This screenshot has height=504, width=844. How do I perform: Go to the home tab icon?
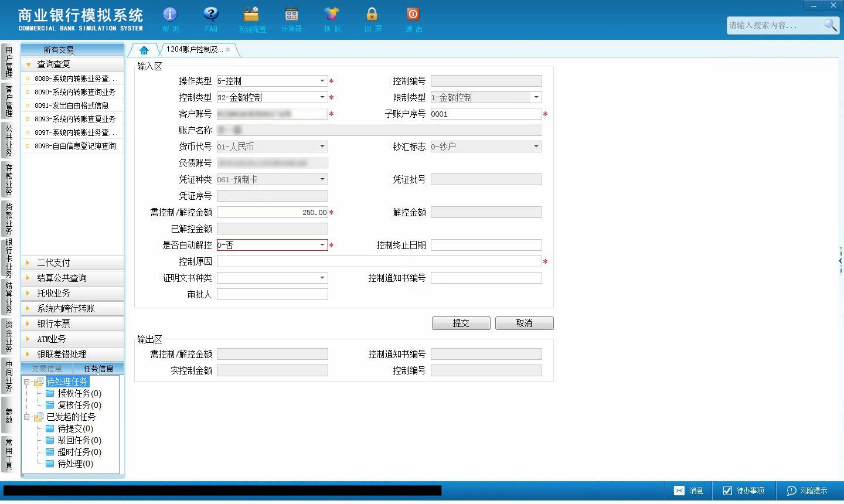[x=144, y=50]
